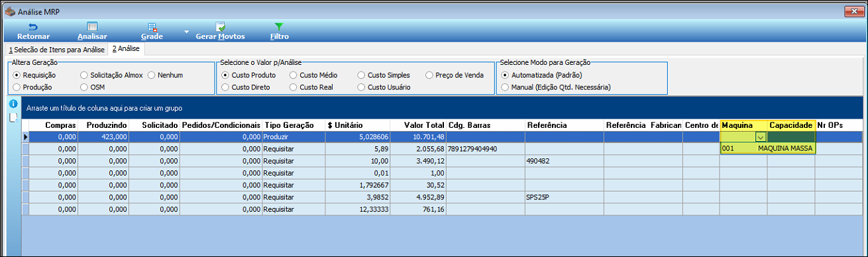Click the blue info icon beside grid

[x=13, y=105]
